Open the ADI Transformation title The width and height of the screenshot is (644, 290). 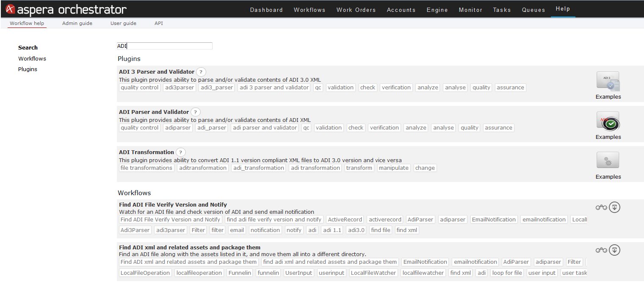[x=146, y=152]
